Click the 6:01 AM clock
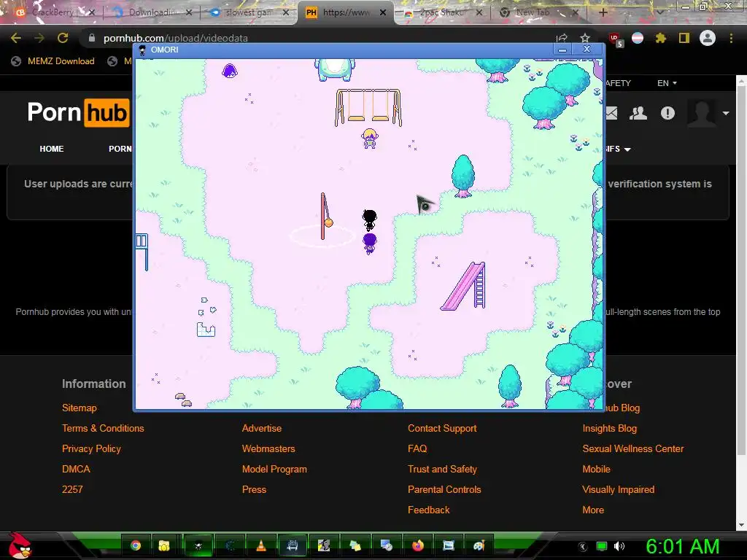This screenshot has height=560, width=747. coord(682,546)
